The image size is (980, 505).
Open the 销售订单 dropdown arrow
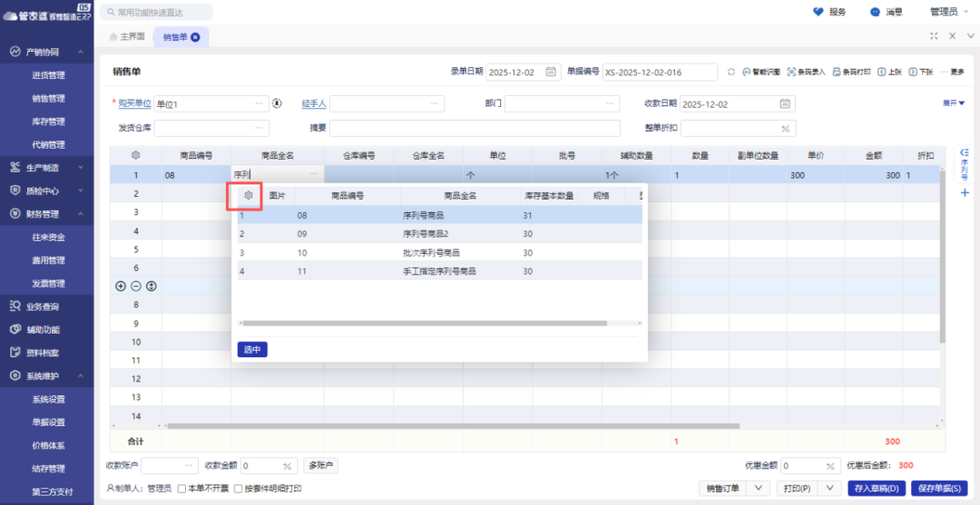click(x=758, y=488)
